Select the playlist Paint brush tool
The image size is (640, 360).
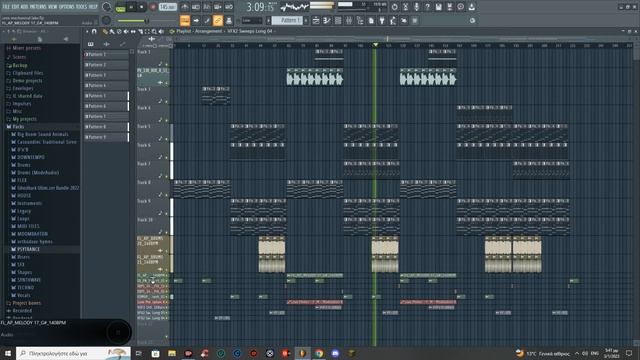click(x=112, y=31)
